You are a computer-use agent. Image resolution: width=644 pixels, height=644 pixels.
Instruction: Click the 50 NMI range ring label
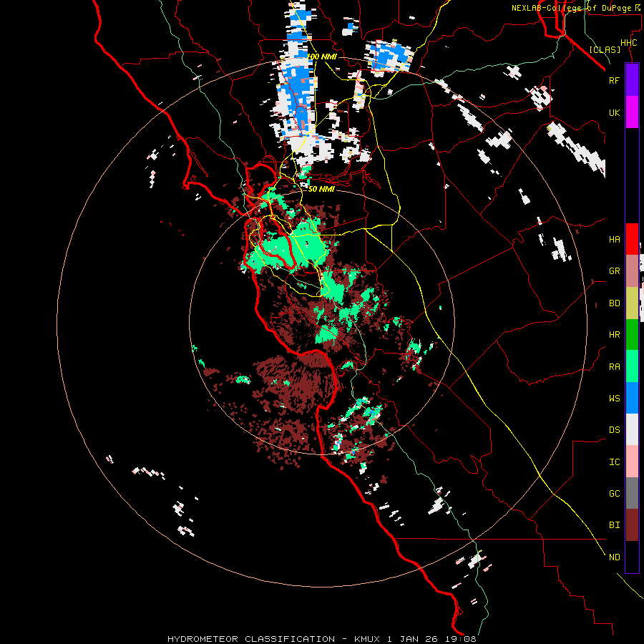(x=321, y=189)
